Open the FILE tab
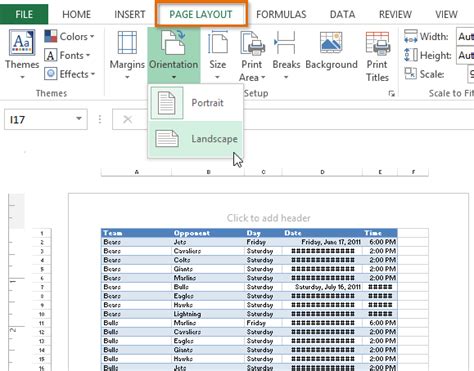 24,14
